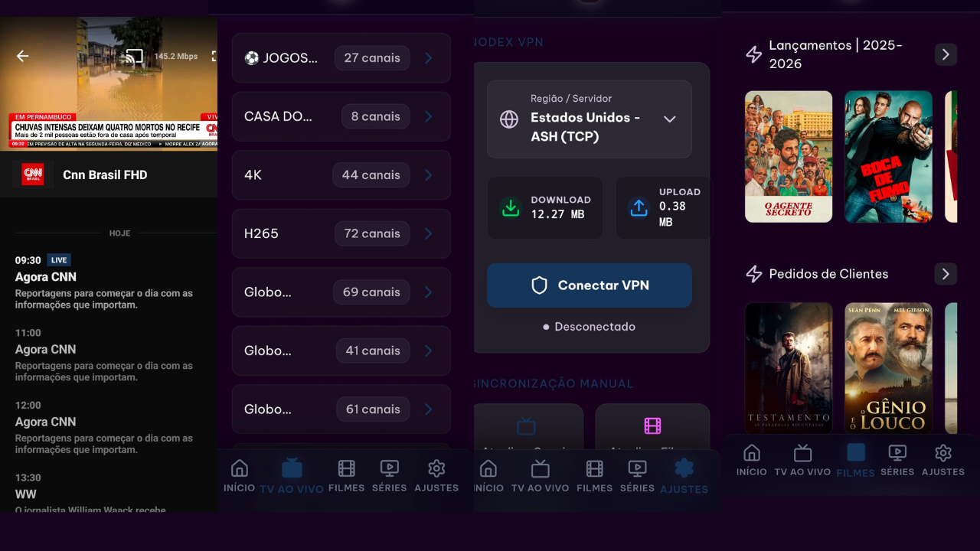
Task: Expand the CASA DO... category chevron
Action: tap(429, 116)
